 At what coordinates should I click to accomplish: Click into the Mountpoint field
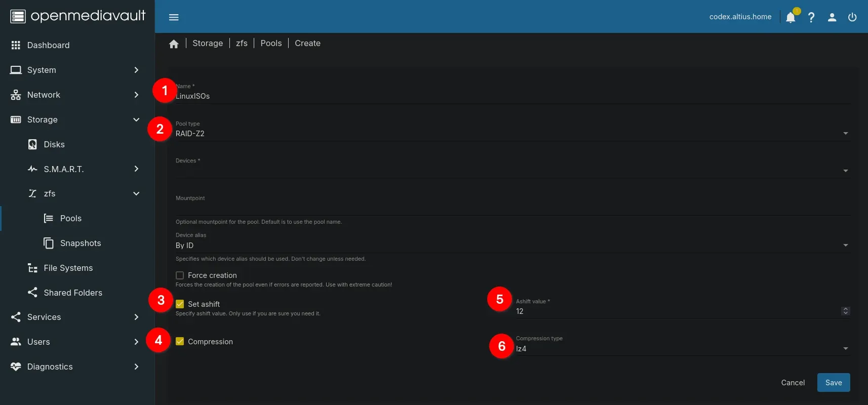coord(512,208)
